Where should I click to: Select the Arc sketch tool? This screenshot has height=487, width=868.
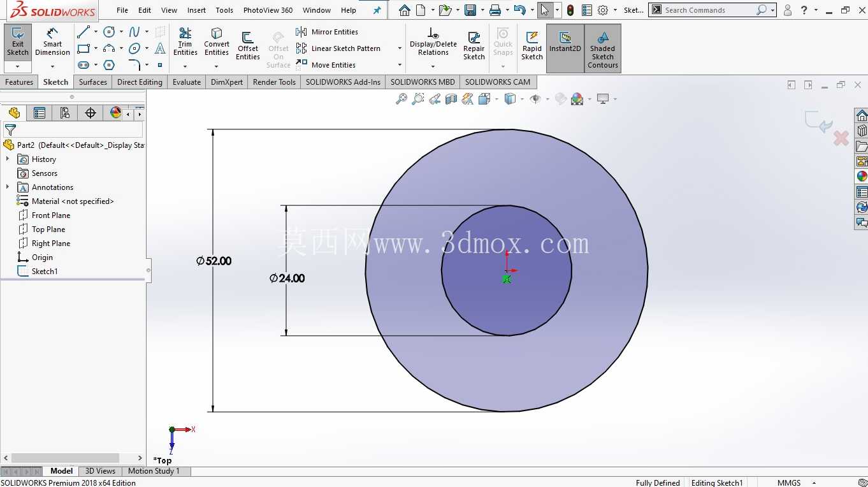tap(110, 48)
